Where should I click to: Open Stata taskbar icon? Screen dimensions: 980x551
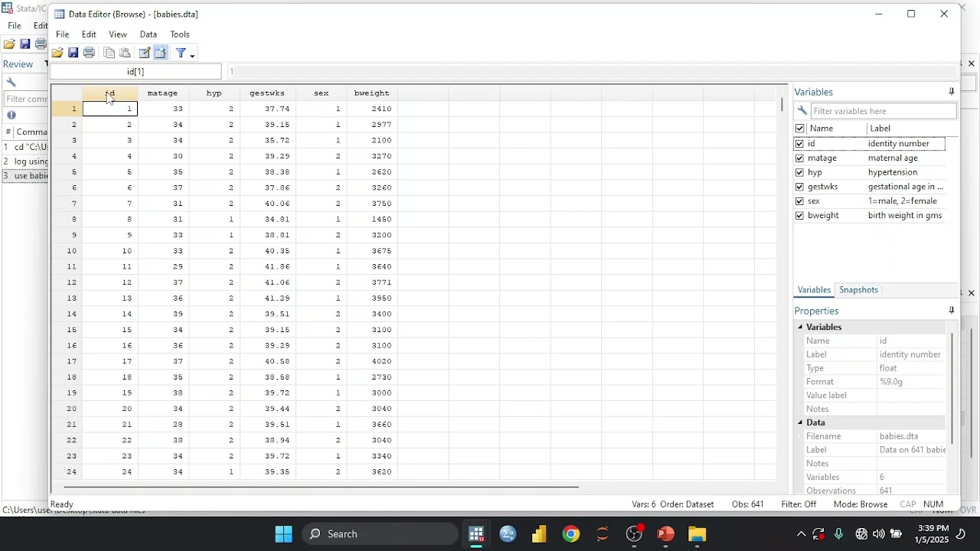click(477, 534)
